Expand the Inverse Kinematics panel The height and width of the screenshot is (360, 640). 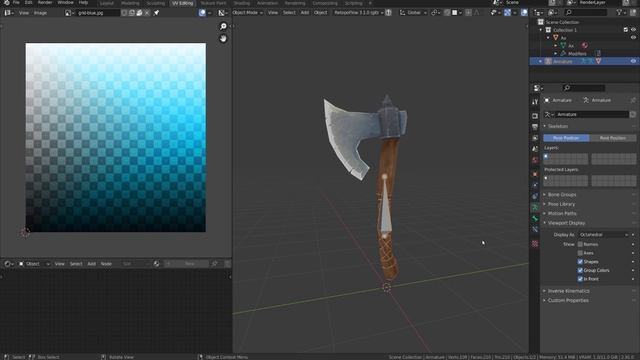coord(568,291)
